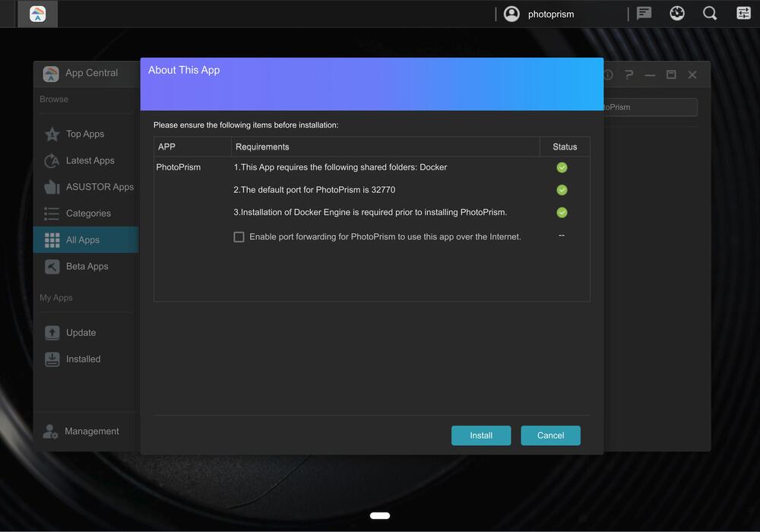The image size is (760, 532).
Task: View Installed apps list
Action: 81,359
